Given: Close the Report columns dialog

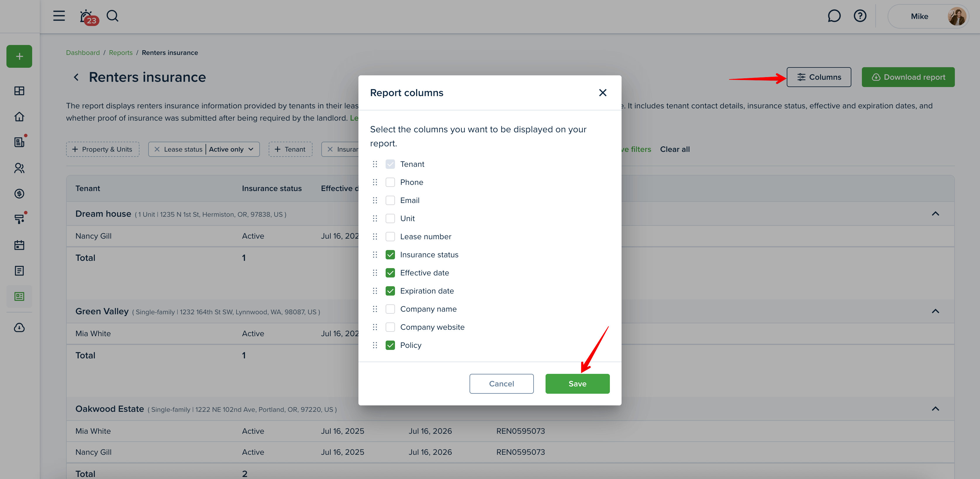Looking at the screenshot, I should pos(603,93).
